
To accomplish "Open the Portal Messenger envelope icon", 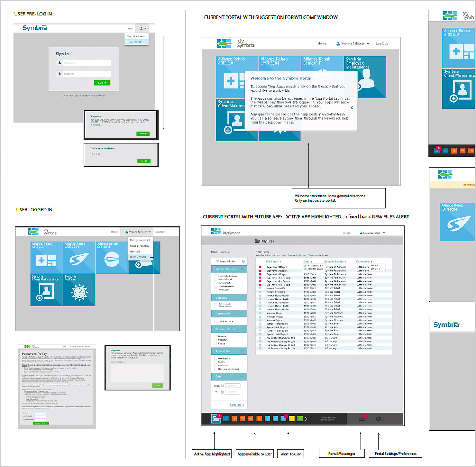I will [x=361, y=419].
